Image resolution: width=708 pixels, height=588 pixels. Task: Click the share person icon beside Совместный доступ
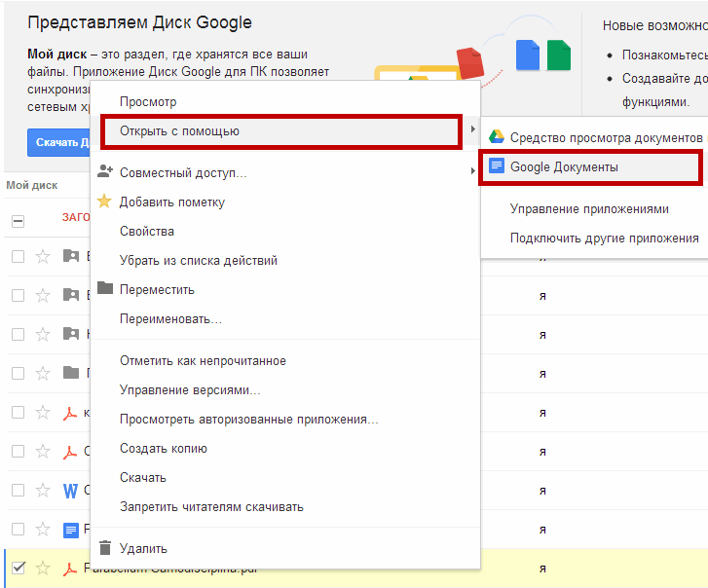105,171
